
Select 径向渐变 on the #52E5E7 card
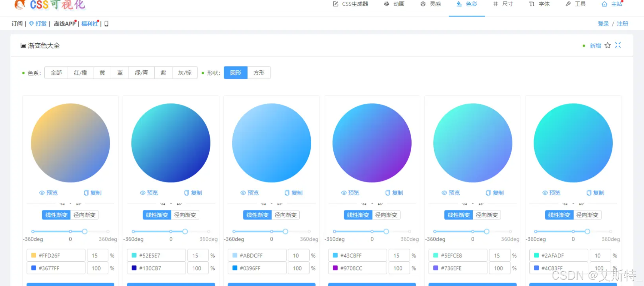coord(185,215)
